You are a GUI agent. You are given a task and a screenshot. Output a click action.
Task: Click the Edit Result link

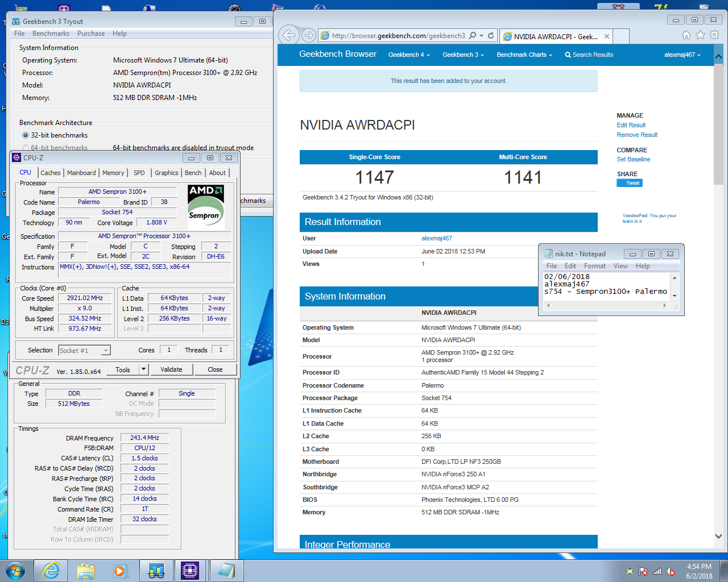click(x=631, y=125)
